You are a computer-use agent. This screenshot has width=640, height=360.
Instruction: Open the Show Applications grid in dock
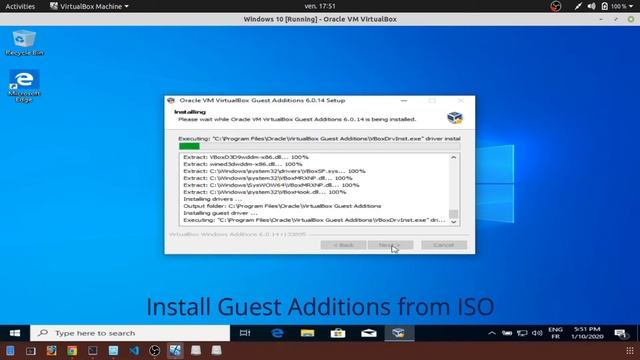pos(630,351)
